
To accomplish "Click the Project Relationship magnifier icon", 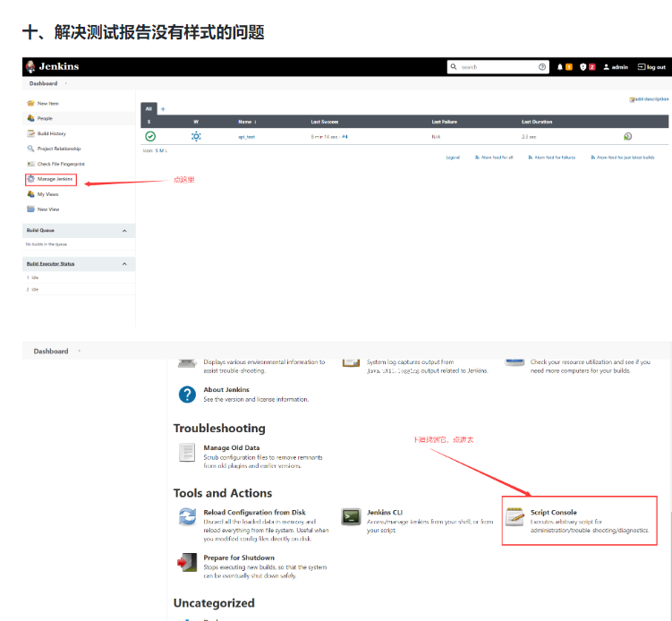I will pos(30,149).
